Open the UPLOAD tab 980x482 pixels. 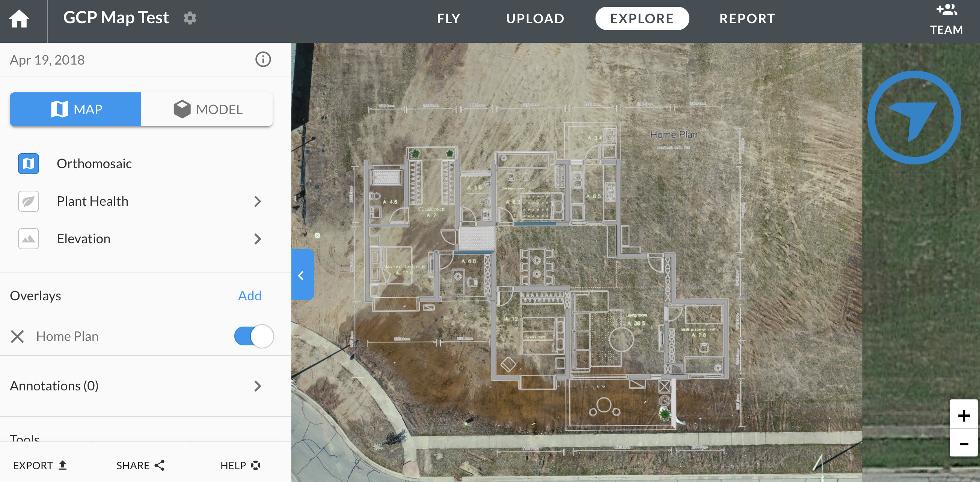coord(535,19)
